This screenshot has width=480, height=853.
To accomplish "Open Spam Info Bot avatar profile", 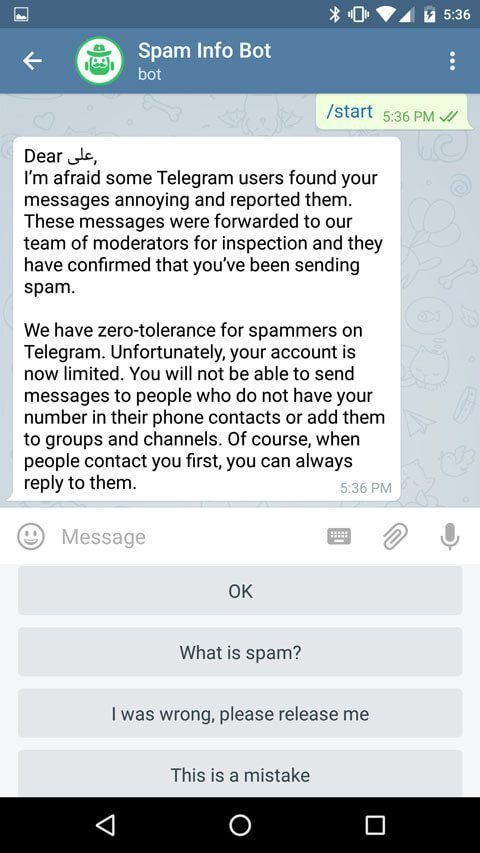I will [x=100, y=61].
